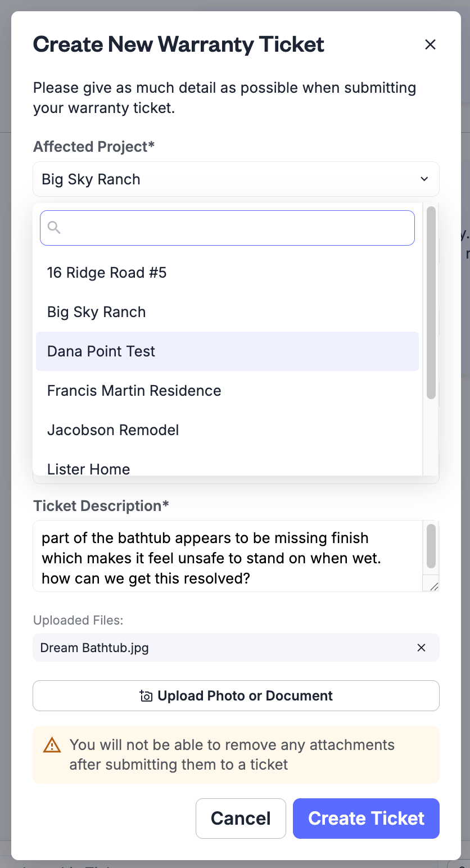Remove the Dream Bathtub.jpg attachment
The width and height of the screenshot is (470, 868).
click(421, 648)
